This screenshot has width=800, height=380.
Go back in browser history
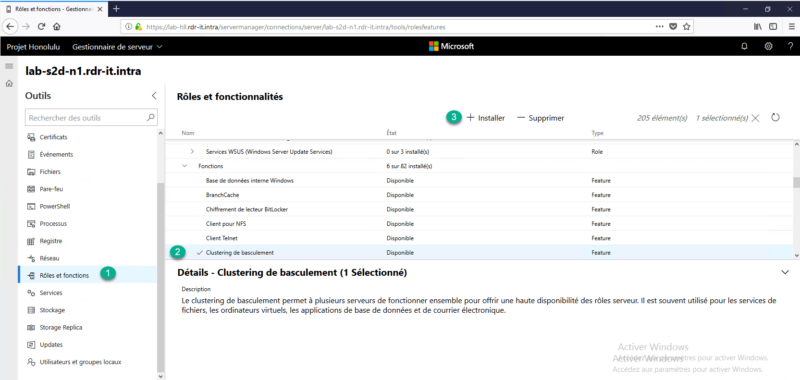[10, 27]
